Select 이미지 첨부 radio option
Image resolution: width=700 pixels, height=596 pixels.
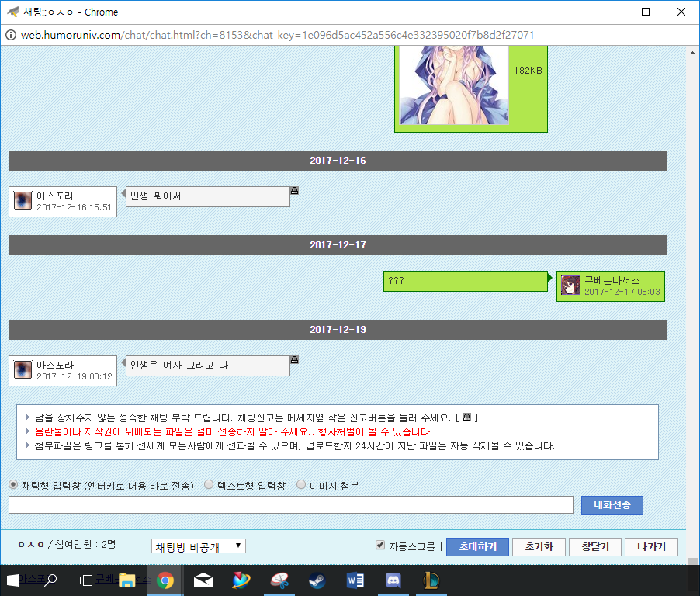tap(301, 484)
